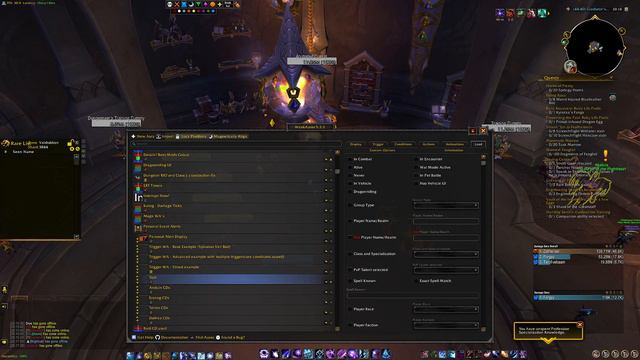Click the New Aura plus icon
The height and width of the screenshot is (360, 640).
click(x=133, y=136)
